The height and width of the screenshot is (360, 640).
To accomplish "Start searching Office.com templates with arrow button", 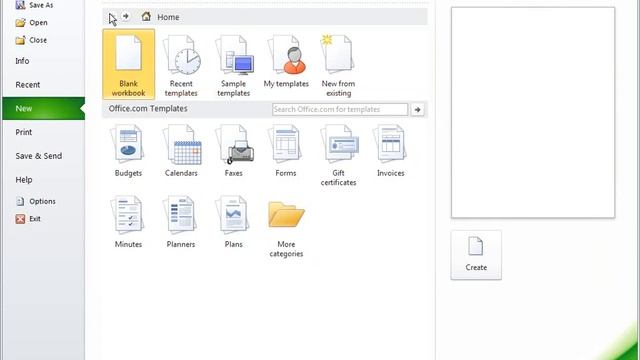I will pyautogui.click(x=417, y=109).
